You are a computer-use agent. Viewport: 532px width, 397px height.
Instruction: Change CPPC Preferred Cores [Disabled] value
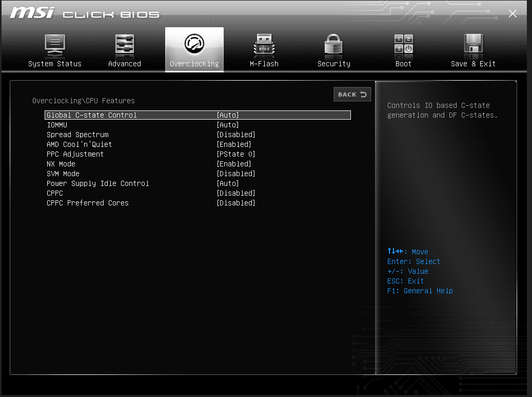click(x=236, y=203)
